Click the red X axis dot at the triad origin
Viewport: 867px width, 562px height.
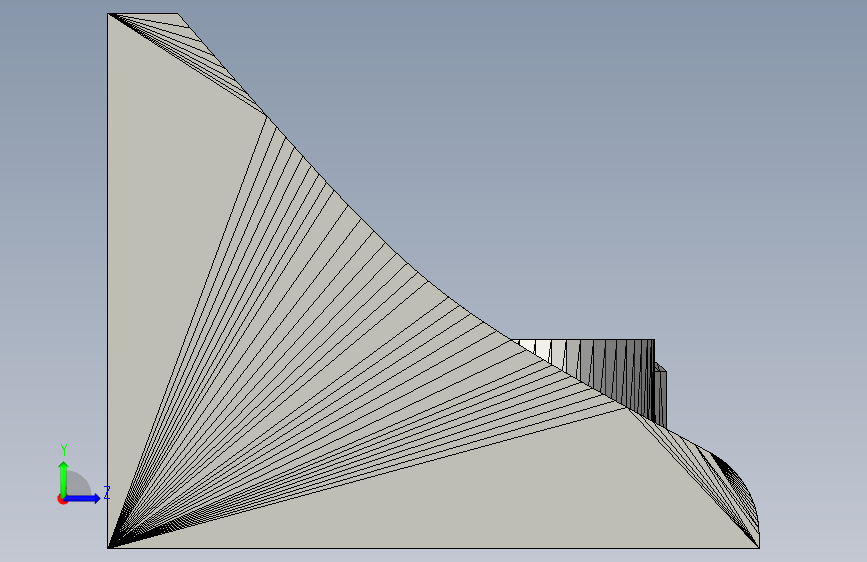(x=62, y=499)
